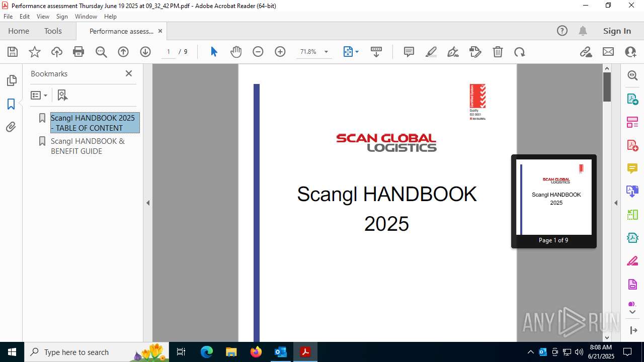Activate the Hand pan tool
Image resolution: width=644 pixels, height=362 pixels.
point(236,52)
